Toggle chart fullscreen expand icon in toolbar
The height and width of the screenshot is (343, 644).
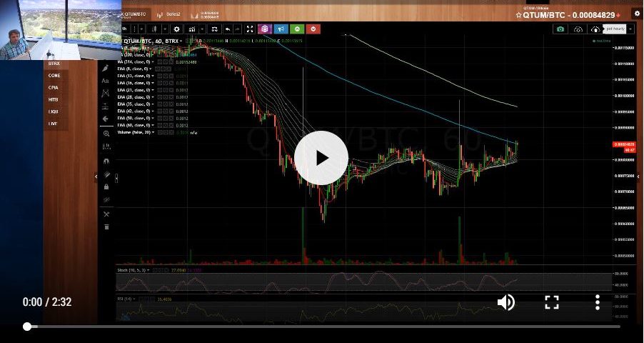tap(250, 29)
